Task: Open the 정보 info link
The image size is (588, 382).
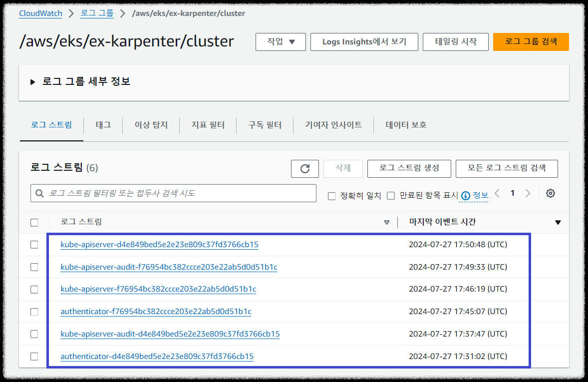Action: click(x=480, y=196)
